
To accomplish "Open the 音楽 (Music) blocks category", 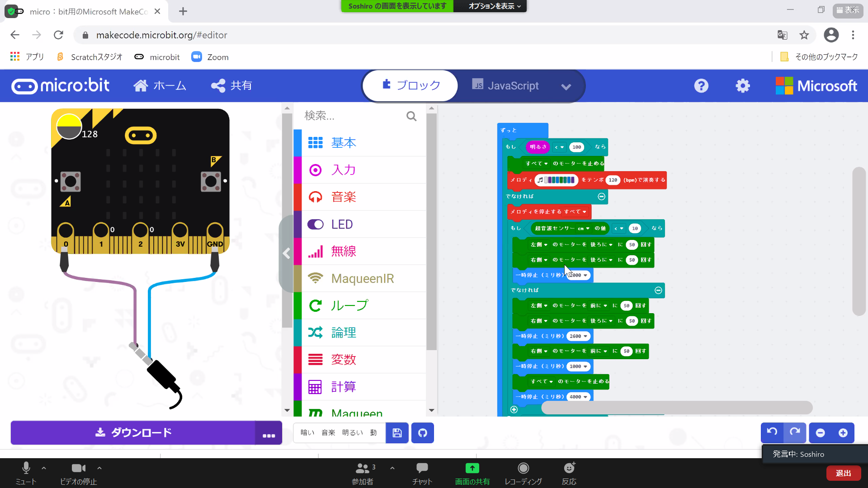I will (360, 197).
